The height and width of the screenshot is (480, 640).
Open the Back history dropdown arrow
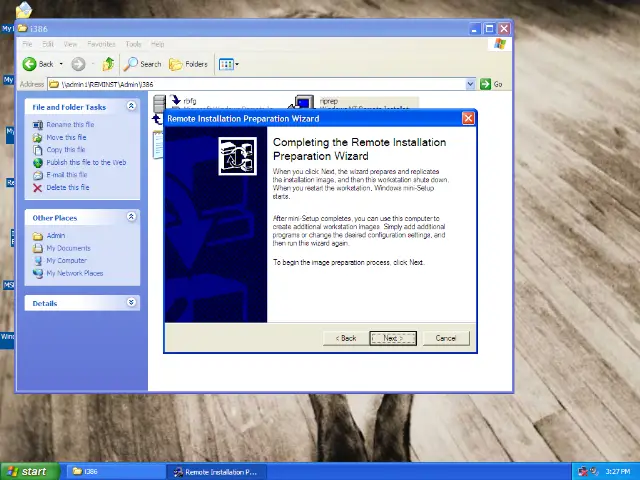click(x=61, y=64)
